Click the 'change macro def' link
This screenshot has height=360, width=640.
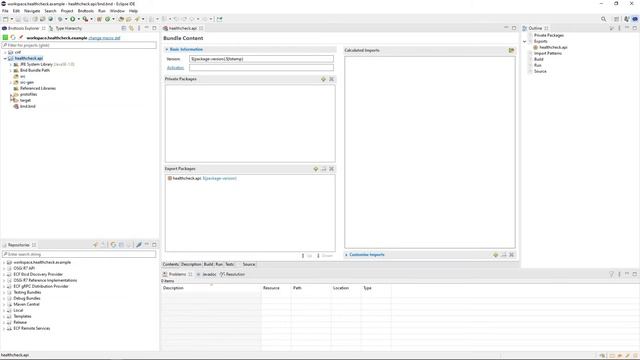pos(104,38)
